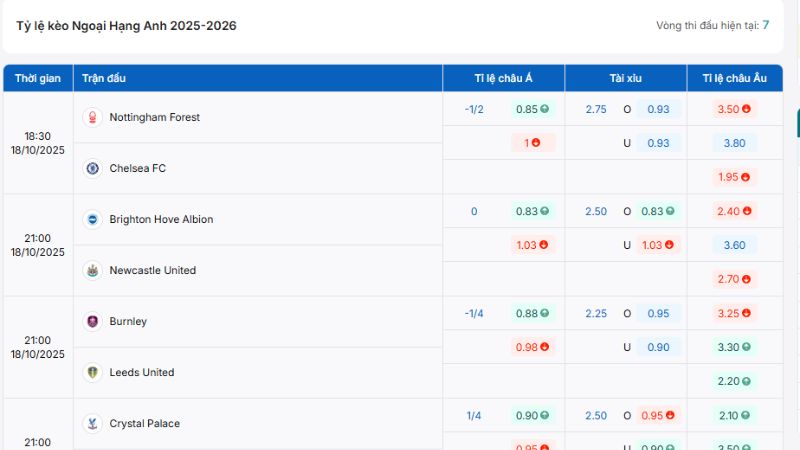Click the Newcastle United crest icon
800x450 pixels.
point(93,270)
